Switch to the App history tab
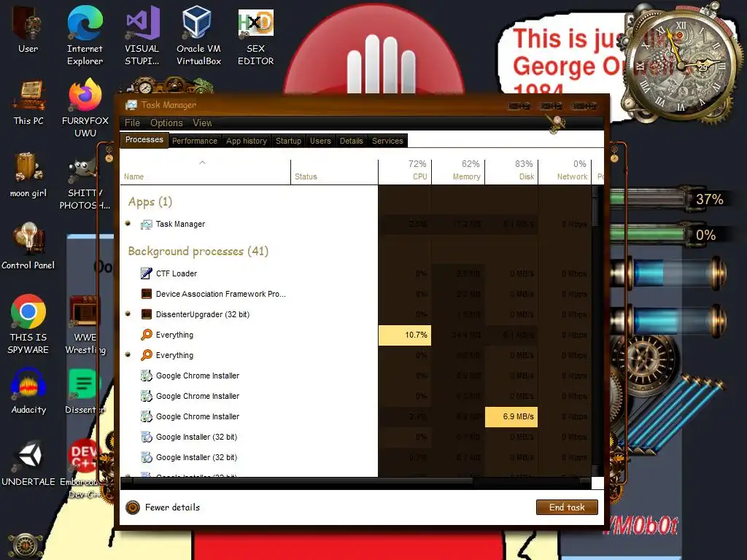Screen dimensions: 747x560 (x=247, y=141)
